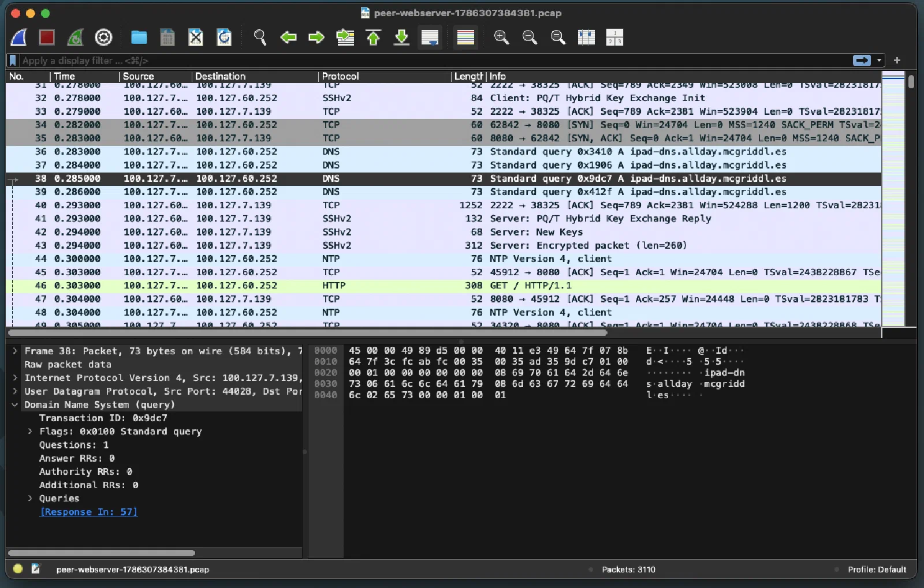Expand the Queries subtree
924x588 pixels.
coord(30,499)
